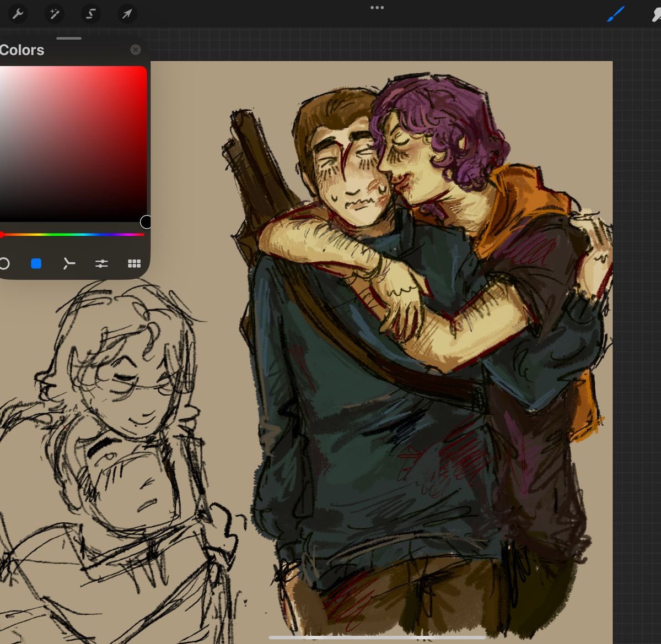The width and height of the screenshot is (661, 644).
Task: Switch to the Classic color tab
Action: tap(36, 264)
